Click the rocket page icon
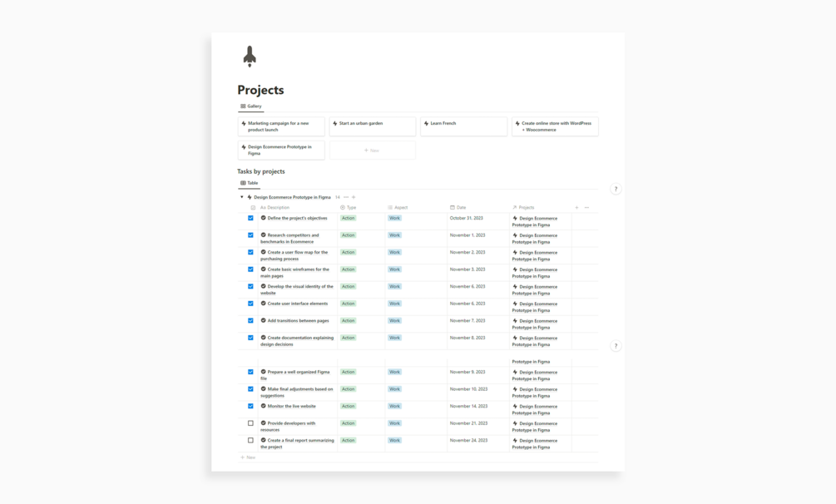This screenshot has width=836, height=504. [x=250, y=57]
